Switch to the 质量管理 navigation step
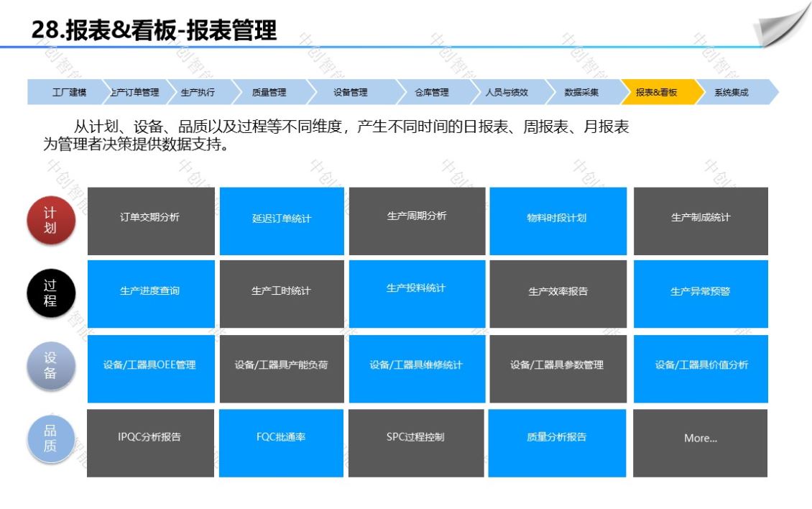Screen dimensions: 812x509 [269, 93]
